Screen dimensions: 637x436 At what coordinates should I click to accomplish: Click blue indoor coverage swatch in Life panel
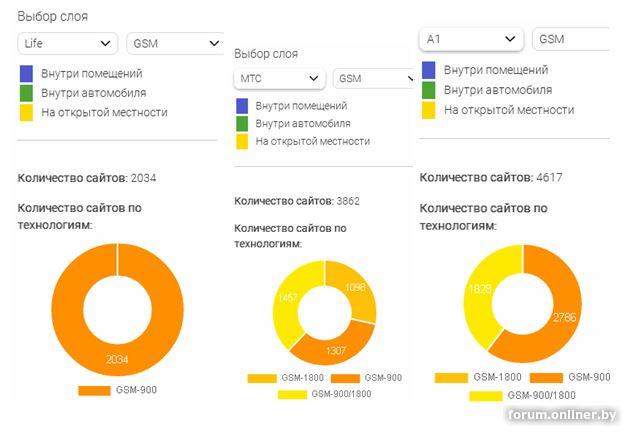coord(26,74)
